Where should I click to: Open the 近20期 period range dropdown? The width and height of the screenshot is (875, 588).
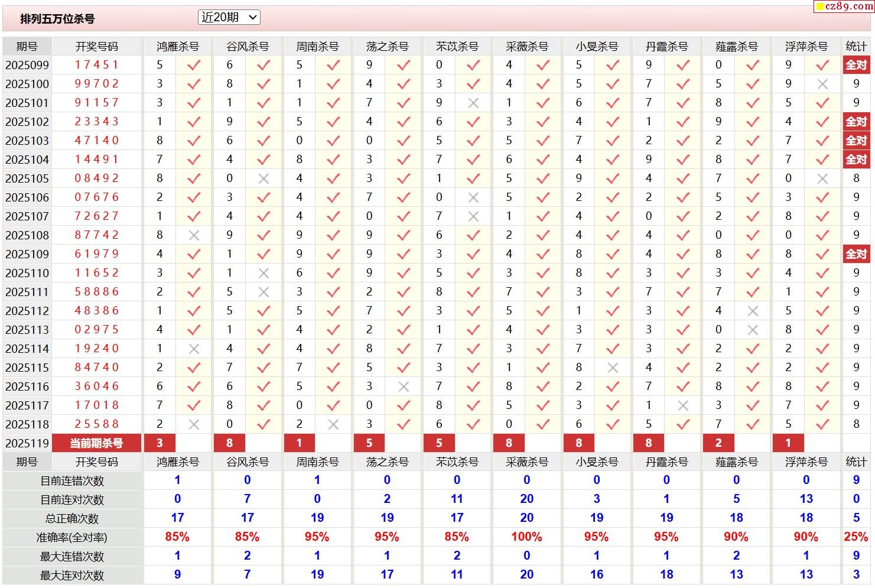229,18
